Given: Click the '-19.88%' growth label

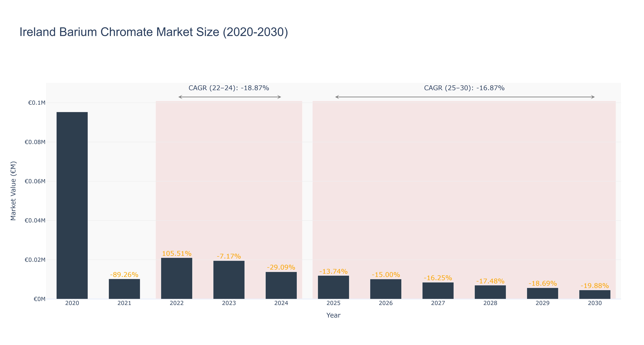Looking at the screenshot, I should click(595, 286).
